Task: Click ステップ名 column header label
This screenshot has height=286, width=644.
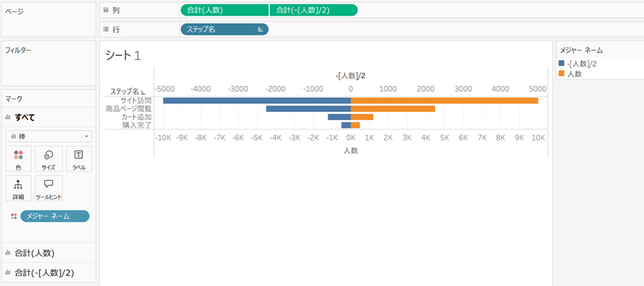Action: (x=125, y=92)
